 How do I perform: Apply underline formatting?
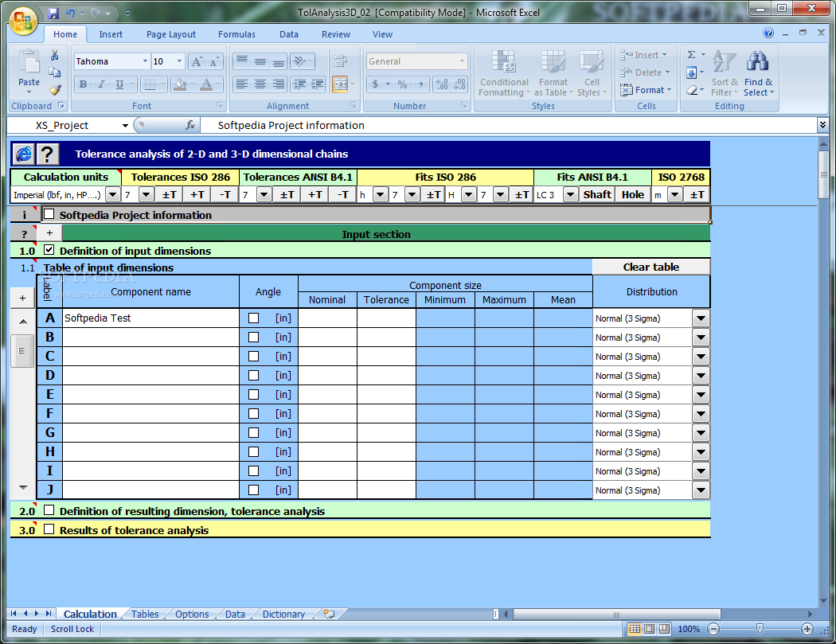coord(119,84)
